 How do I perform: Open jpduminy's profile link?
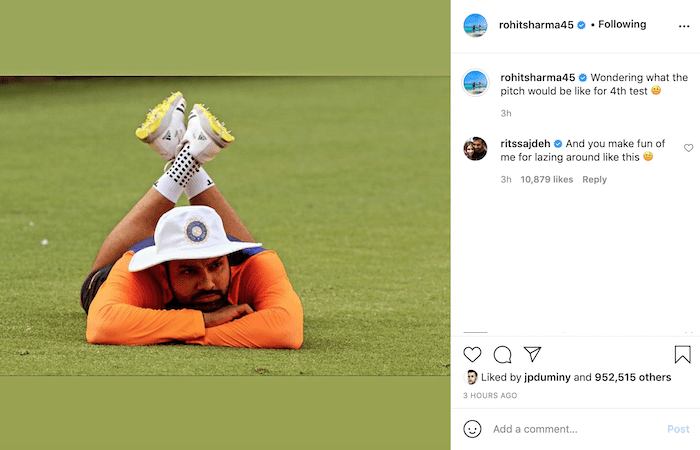coord(547,377)
